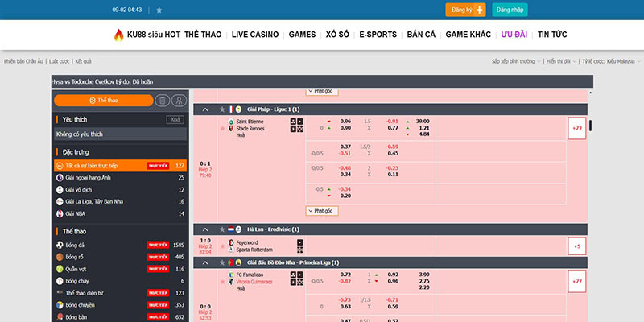Click the Quần vợt tennis ball icon

[x=60, y=269]
